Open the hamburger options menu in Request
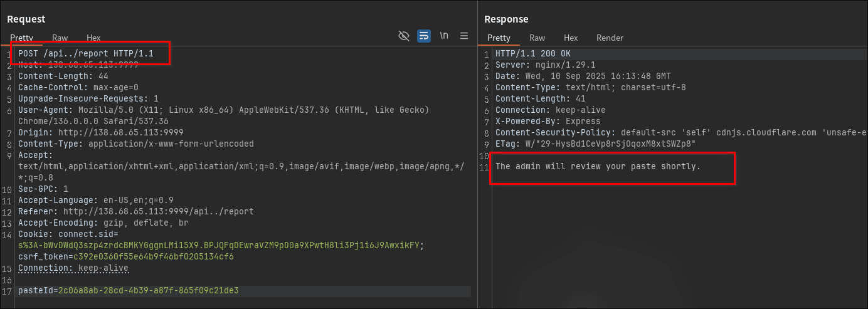The image size is (868, 309). (464, 36)
